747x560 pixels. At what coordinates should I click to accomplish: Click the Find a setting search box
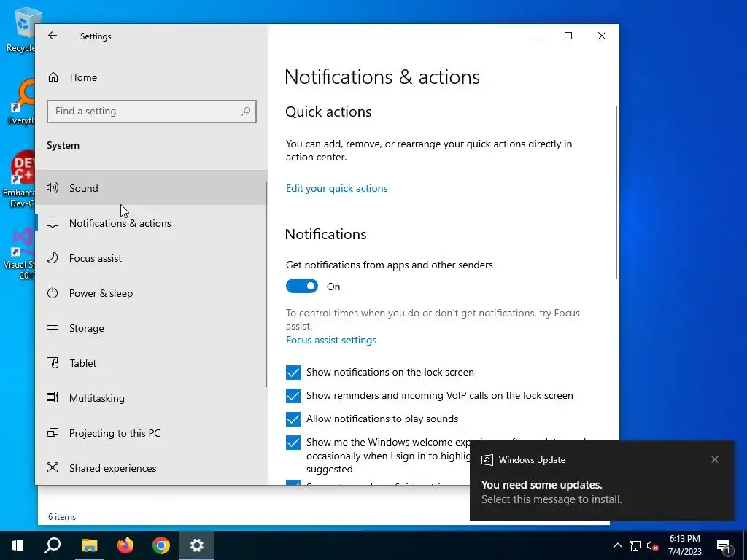click(152, 112)
